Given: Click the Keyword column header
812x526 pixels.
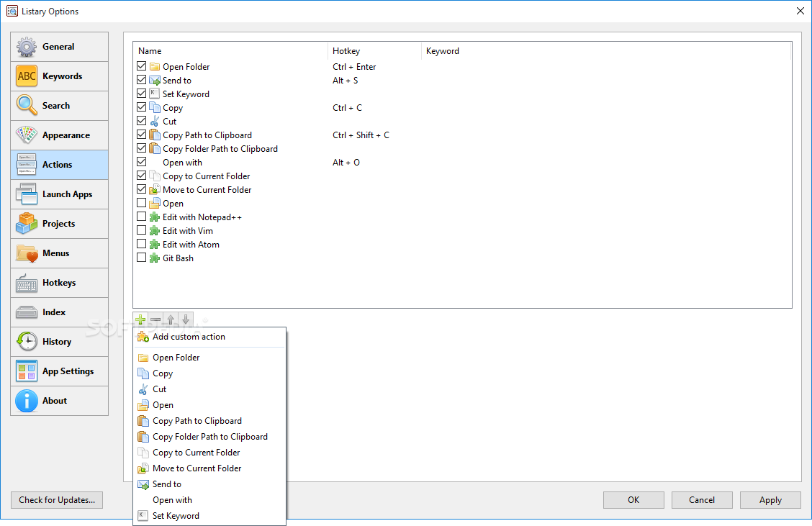Looking at the screenshot, I should pyautogui.click(x=606, y=51).
